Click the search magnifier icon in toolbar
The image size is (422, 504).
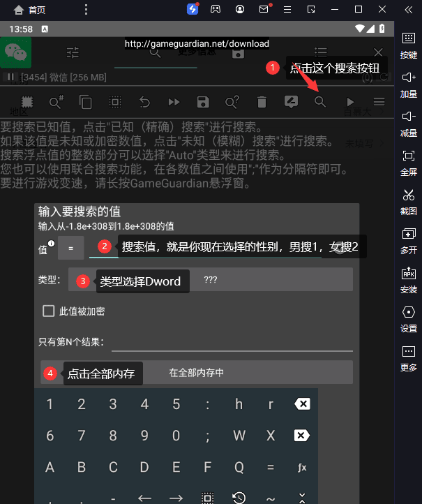pyautogui.click(x=319, y=102)
